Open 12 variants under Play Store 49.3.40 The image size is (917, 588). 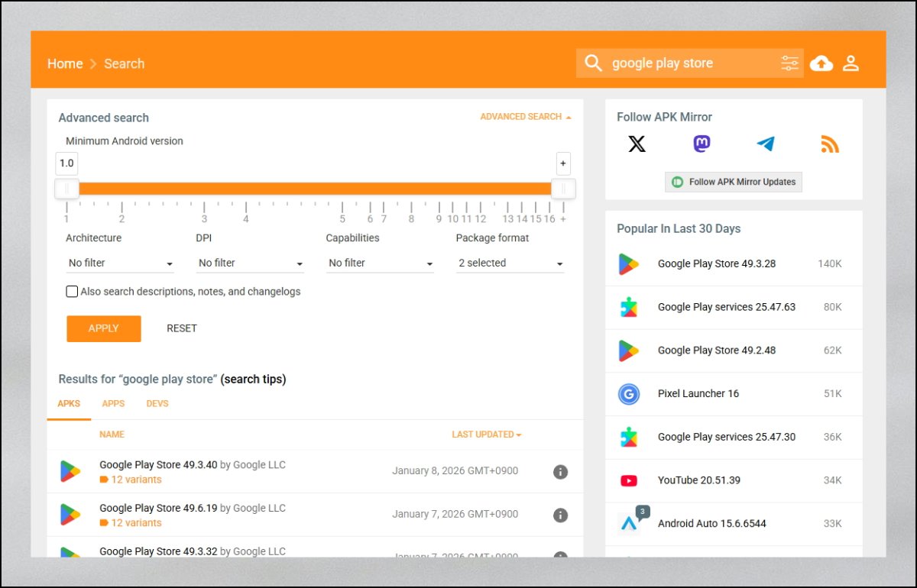click(x=136, y=480)
